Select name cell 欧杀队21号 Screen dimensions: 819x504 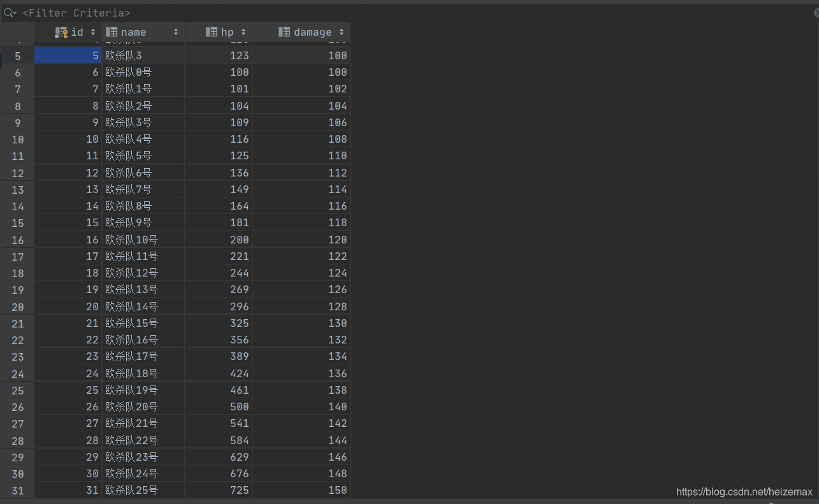(x=143, y=423)
